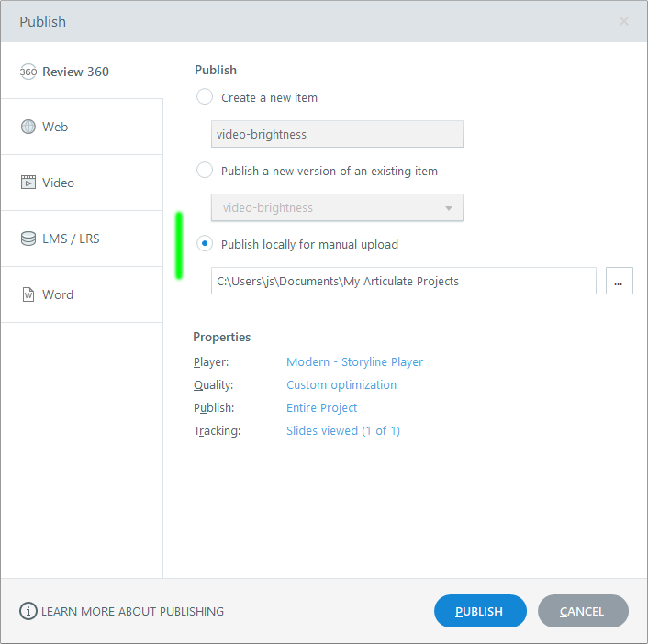Click the info icon beside Learn More
This screenshot has width=648, height=644.
(x=28, y=611)
